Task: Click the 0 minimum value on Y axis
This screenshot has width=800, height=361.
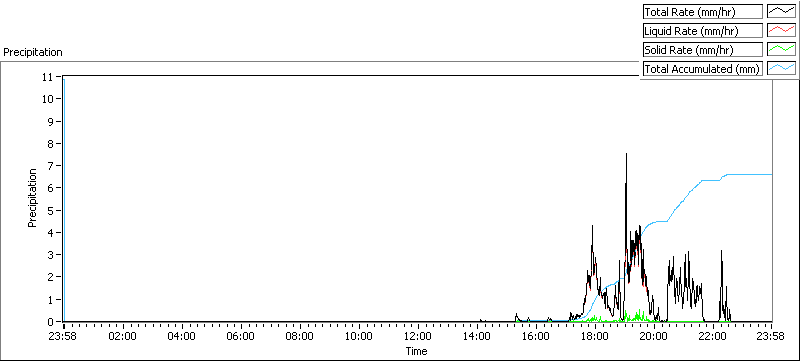Action: coord(50,322)
